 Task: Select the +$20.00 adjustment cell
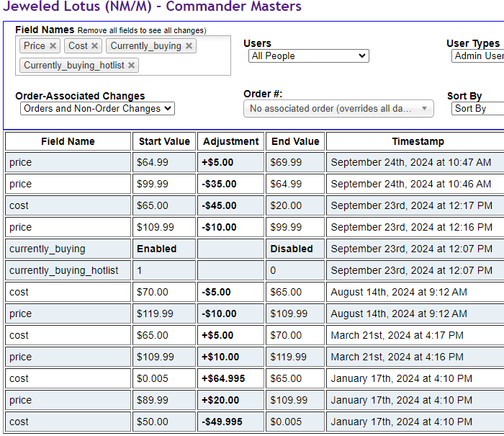click(x=231, y=400)
